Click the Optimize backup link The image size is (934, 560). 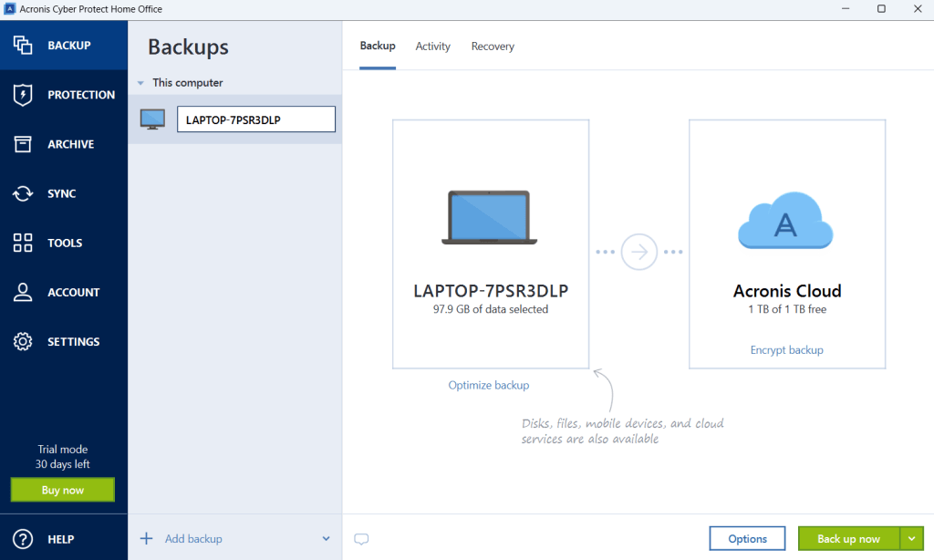coord(489,386)
